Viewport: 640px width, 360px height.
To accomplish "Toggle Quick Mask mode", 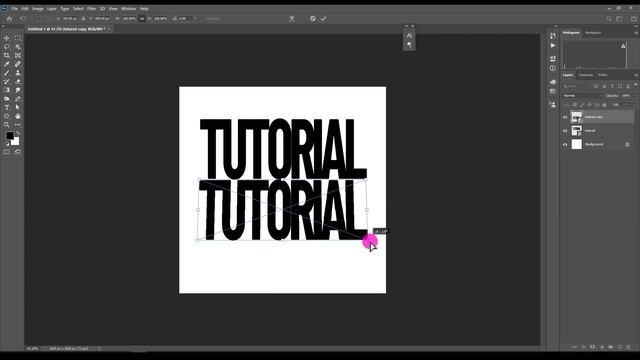I will (x=7, y=152).
